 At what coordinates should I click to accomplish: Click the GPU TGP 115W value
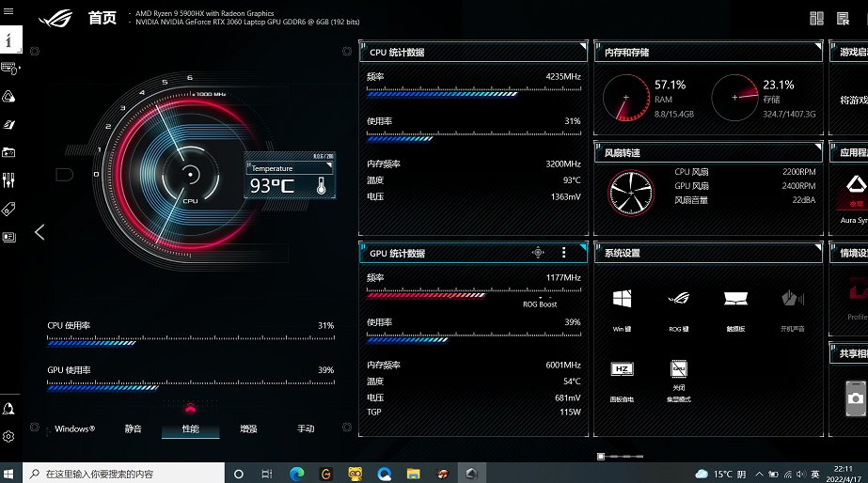[570, 413]
